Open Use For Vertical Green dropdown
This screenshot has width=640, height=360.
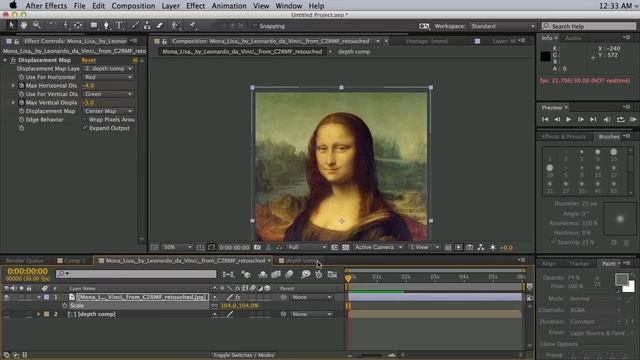108,94
